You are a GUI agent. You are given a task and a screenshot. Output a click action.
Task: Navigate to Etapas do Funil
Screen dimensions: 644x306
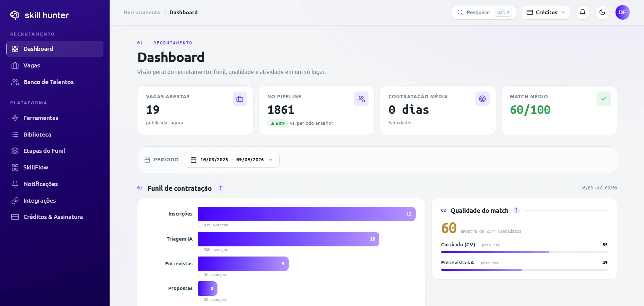[55, 151]
